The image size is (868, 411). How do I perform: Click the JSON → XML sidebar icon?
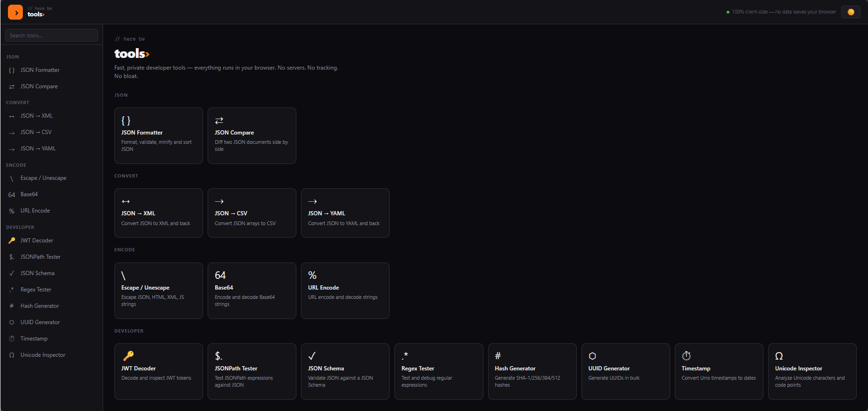coord(12,116)
